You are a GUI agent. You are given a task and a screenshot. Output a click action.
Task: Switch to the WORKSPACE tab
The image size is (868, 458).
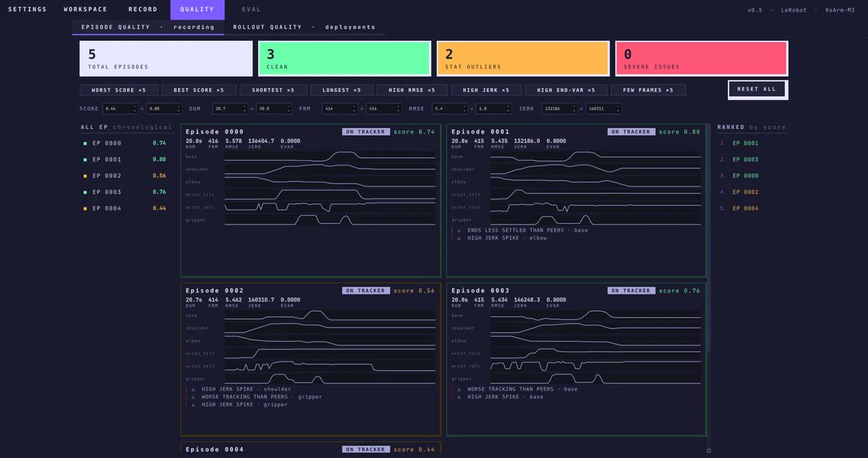pos(85,9)
